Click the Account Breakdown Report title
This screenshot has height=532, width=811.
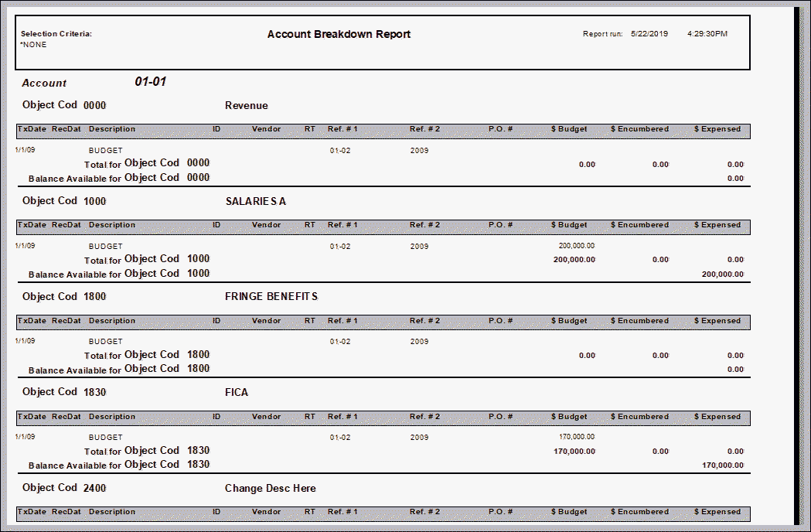click(339, 34)
